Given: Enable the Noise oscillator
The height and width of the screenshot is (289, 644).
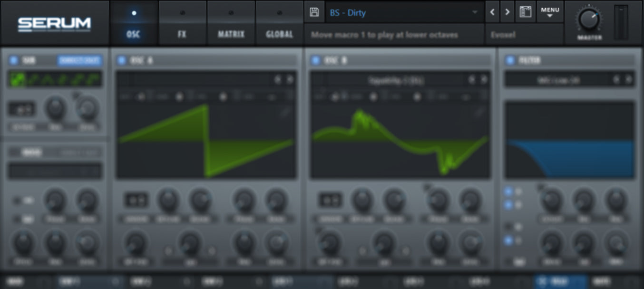Looking at the screenshot, I should click(x=16, y=153).
